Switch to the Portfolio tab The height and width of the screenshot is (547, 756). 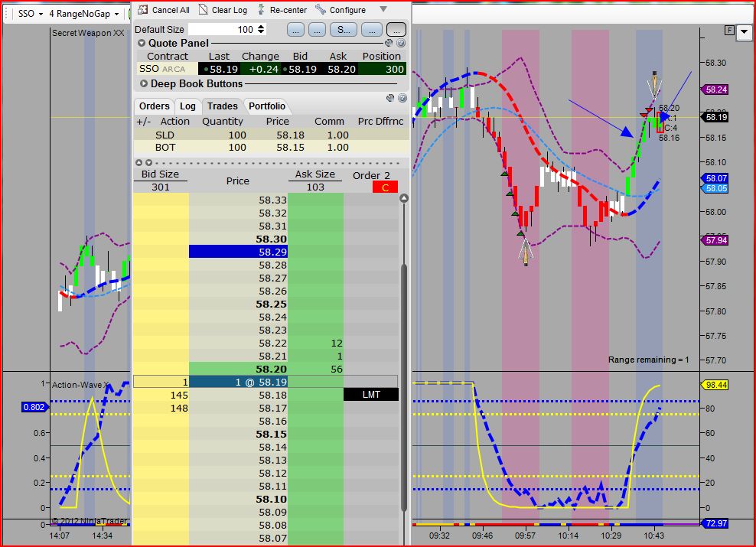(267, 106)
